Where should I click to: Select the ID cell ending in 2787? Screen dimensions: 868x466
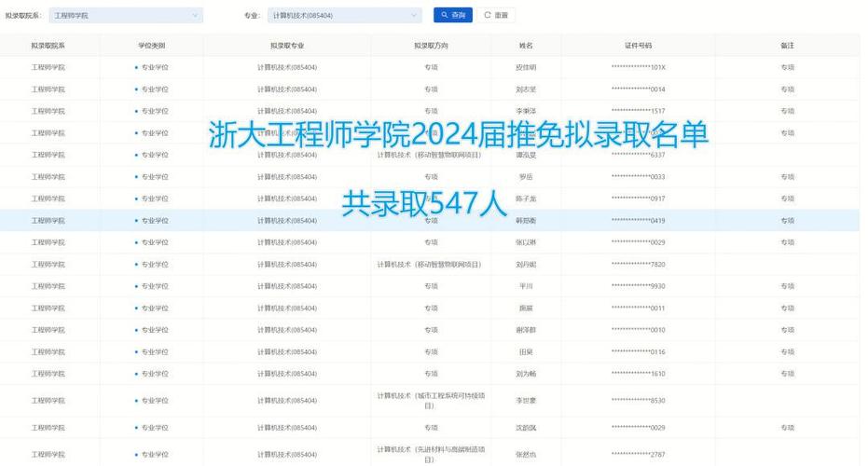pyautogui.click(x=639, y=455)
